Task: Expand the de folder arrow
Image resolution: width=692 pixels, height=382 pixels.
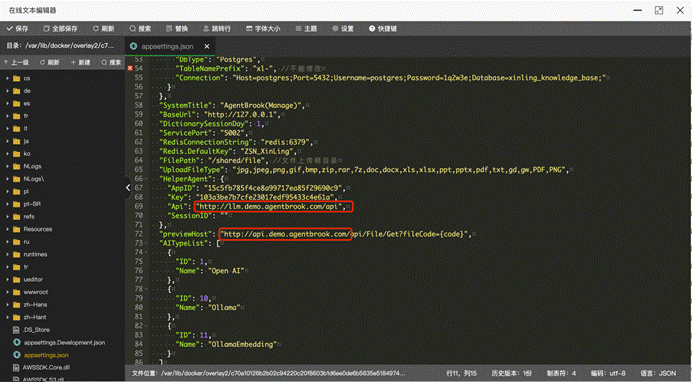Action: [x=7, y=91]
